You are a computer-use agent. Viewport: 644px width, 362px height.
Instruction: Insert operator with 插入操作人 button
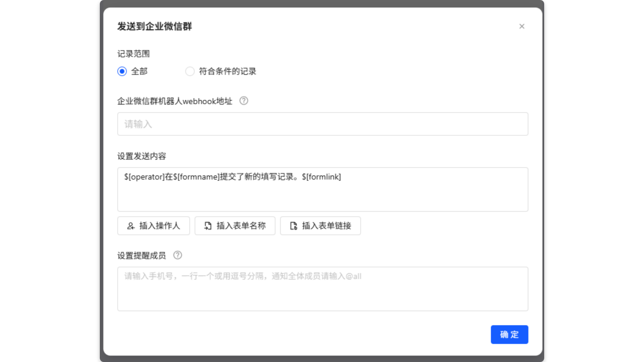click(x=153, y=226)
